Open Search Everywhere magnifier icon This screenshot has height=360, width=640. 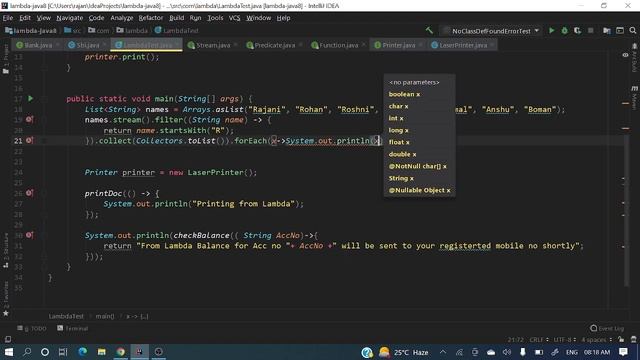tap(633, 31)
